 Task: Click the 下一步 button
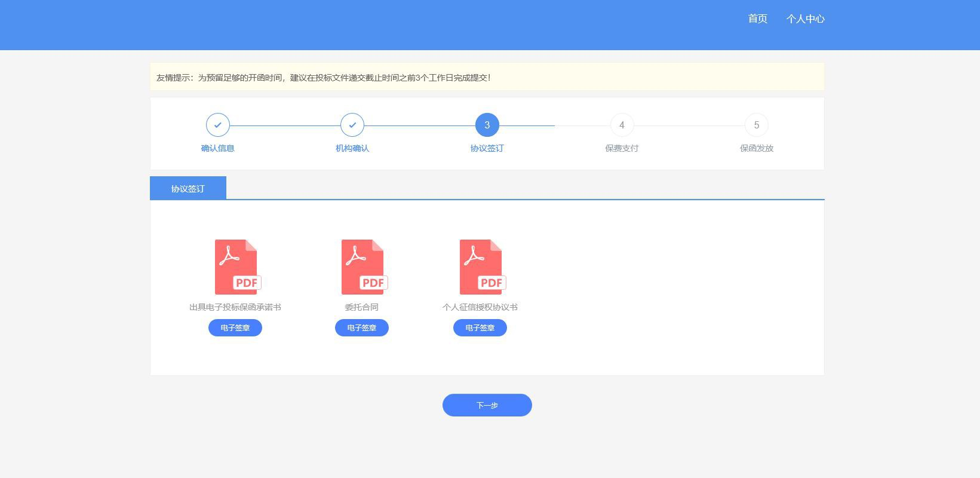coord(487,405)
